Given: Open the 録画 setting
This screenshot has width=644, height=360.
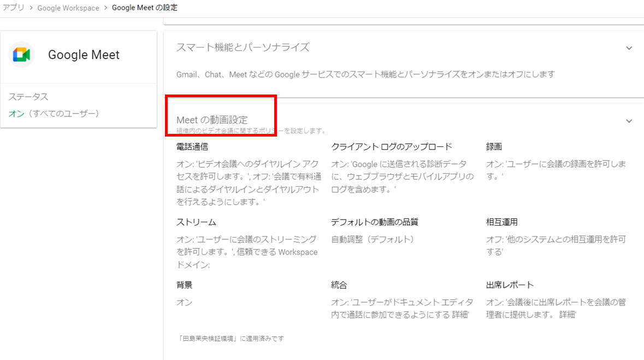Looking at the screenshot, I should point(494,147).
